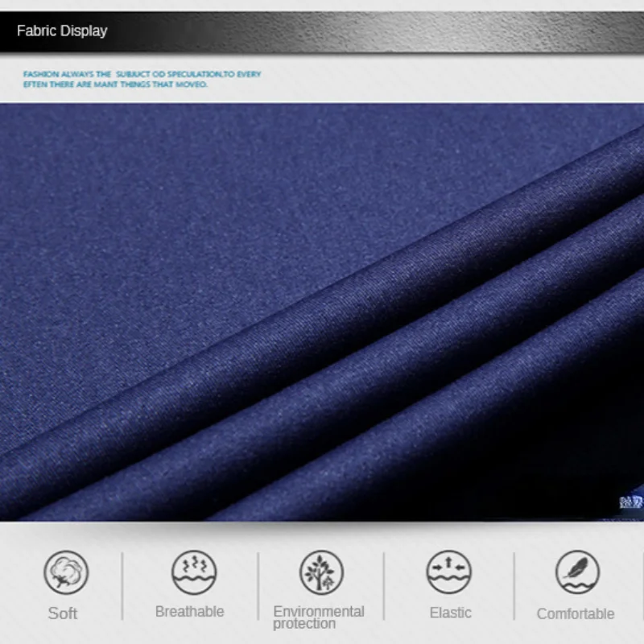Viewport: 644px width, 644px height.
Task: Select the Comfortable feather icon
Action: tap(577, 572)
